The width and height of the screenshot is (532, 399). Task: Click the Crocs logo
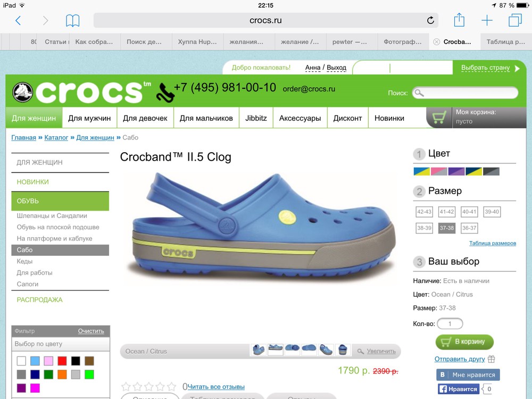(81, 92)
